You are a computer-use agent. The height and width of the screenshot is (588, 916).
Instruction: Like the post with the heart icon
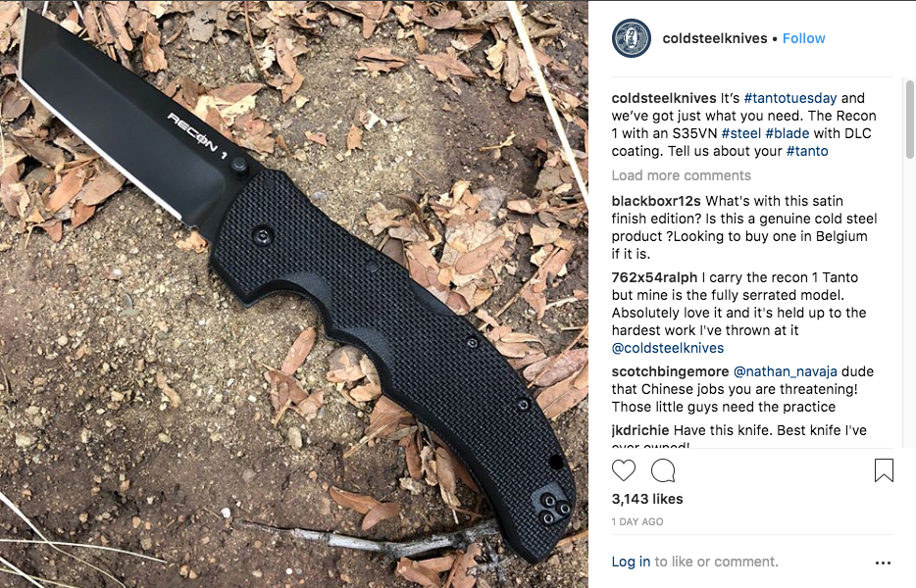coord(624,470)
